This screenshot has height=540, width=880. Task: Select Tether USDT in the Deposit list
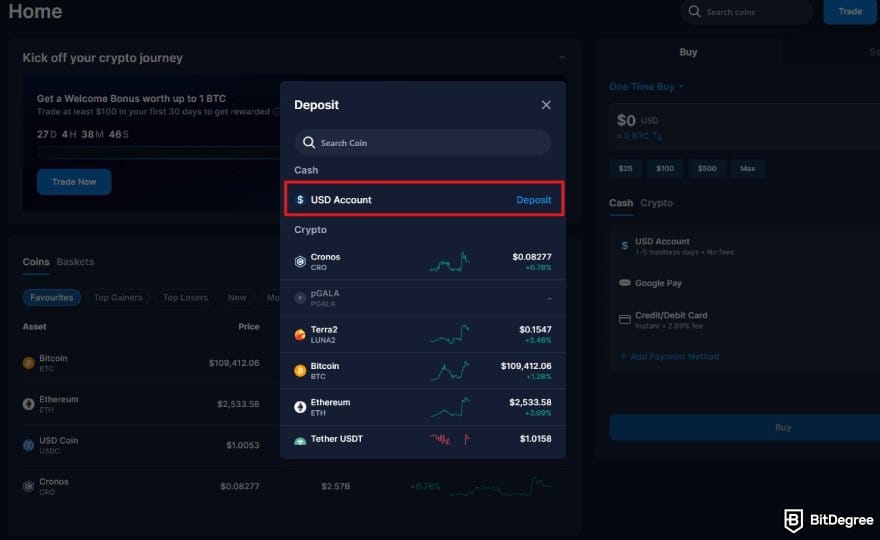point(423,441)
